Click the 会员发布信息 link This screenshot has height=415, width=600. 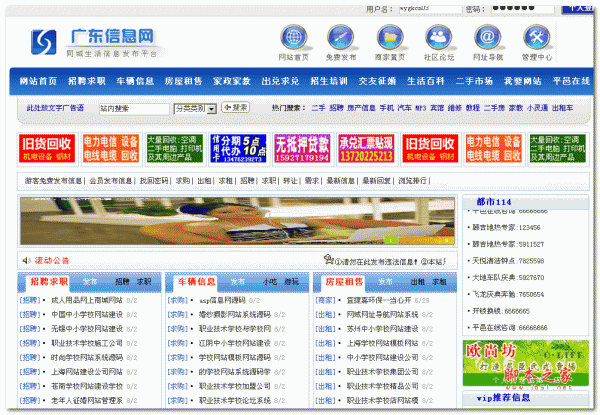[x=111, y=181]
